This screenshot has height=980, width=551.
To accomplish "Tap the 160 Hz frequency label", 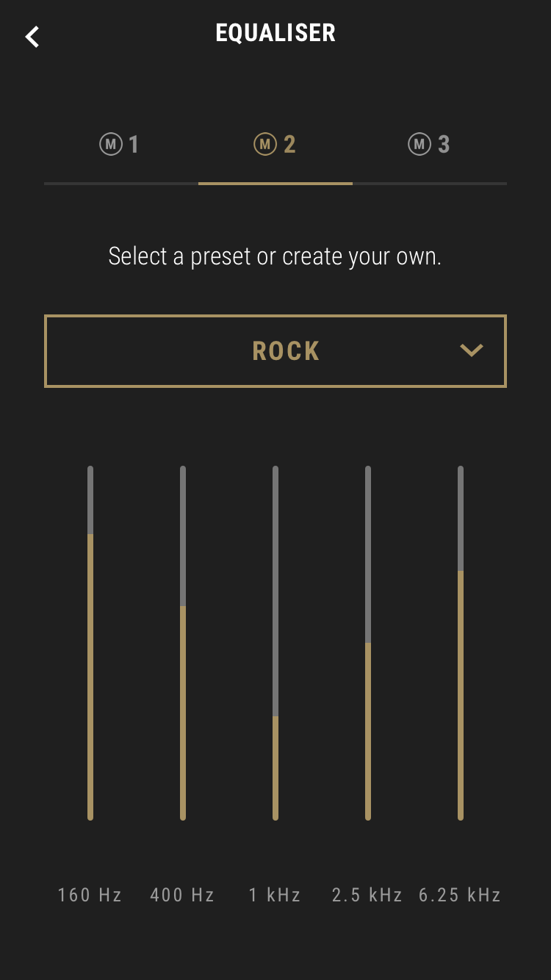I will pos(90,895).
